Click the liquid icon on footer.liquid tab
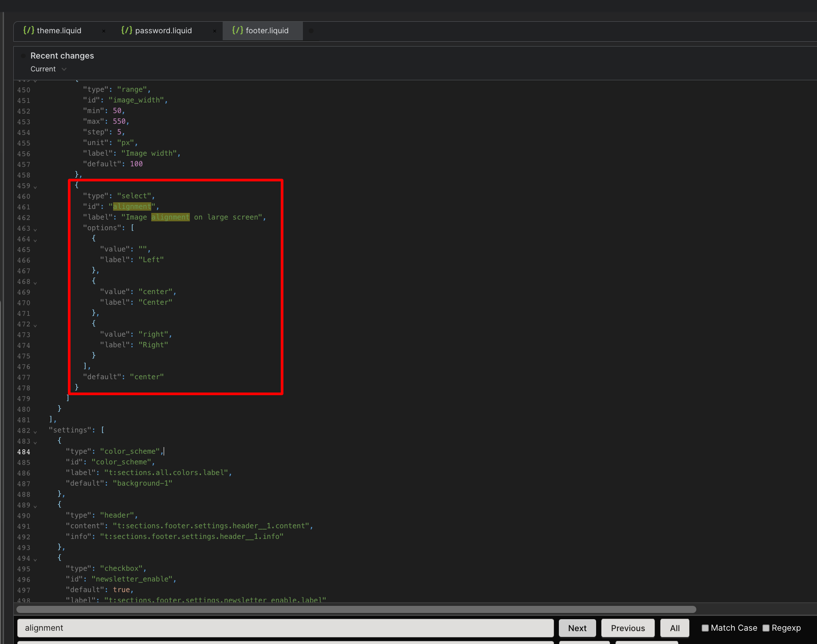The image size is (817, 644). click(238, 30)
